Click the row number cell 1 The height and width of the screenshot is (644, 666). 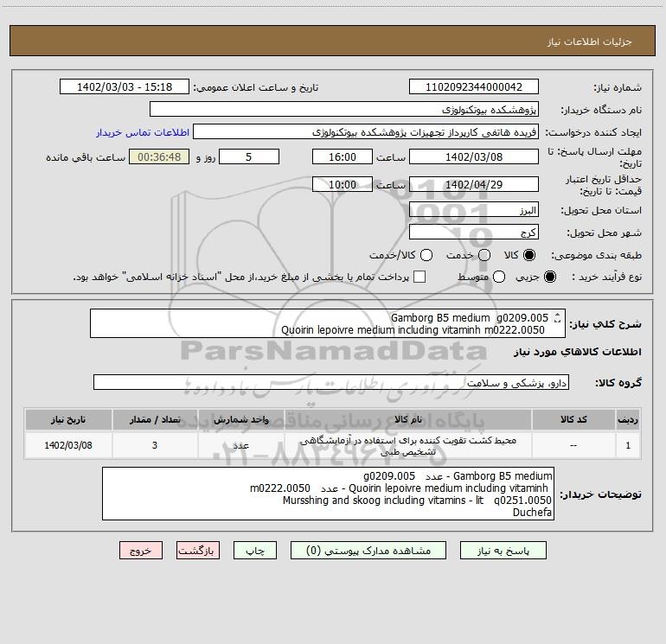(x=628, y=445)
